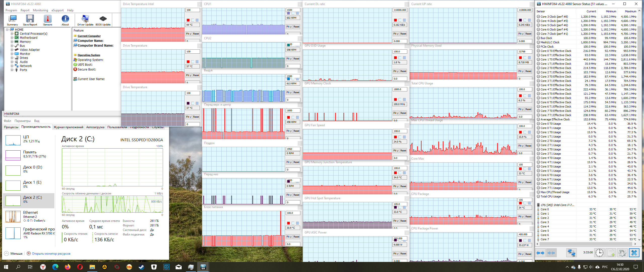Screen dimensions: 644x272
Task: Click sensor logging icon with green plus
Action: [x=611, y=253]
